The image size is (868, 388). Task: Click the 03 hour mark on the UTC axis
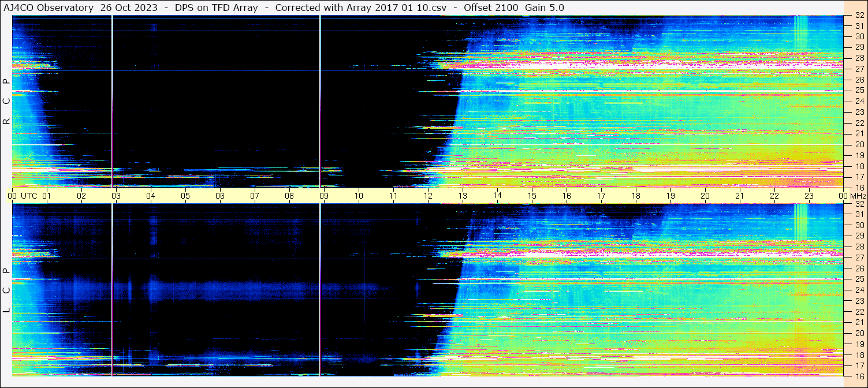click(116, 196)
